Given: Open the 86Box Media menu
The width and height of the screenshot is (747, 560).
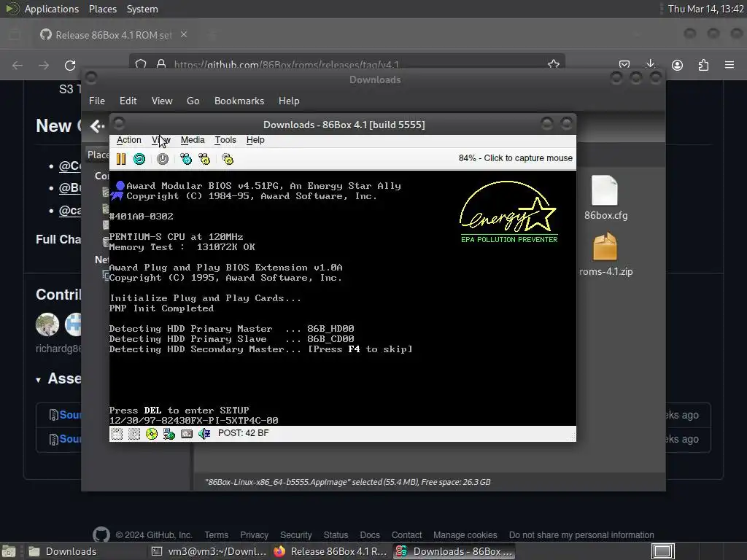Looking at the screenshot, I should coord(193,140).
